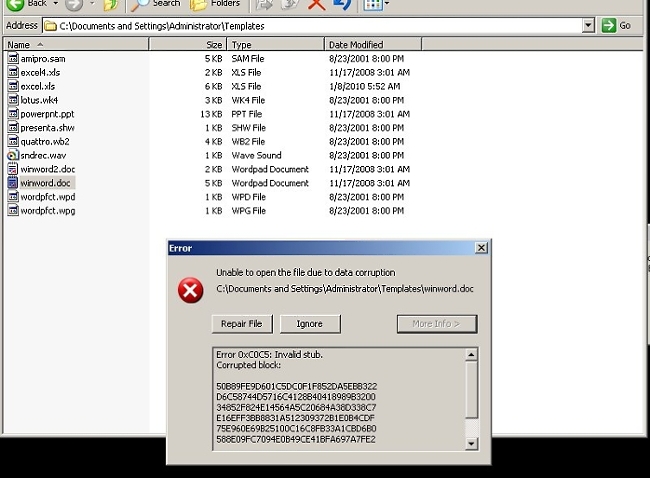
Task: Select the winword.doc file icon
Action: [13, 184]
